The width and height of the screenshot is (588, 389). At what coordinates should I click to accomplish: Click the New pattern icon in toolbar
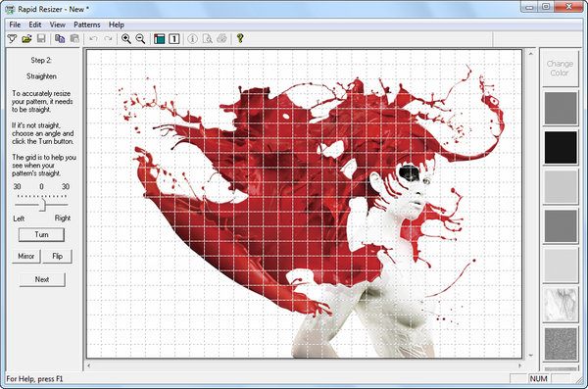coord(13,38)
